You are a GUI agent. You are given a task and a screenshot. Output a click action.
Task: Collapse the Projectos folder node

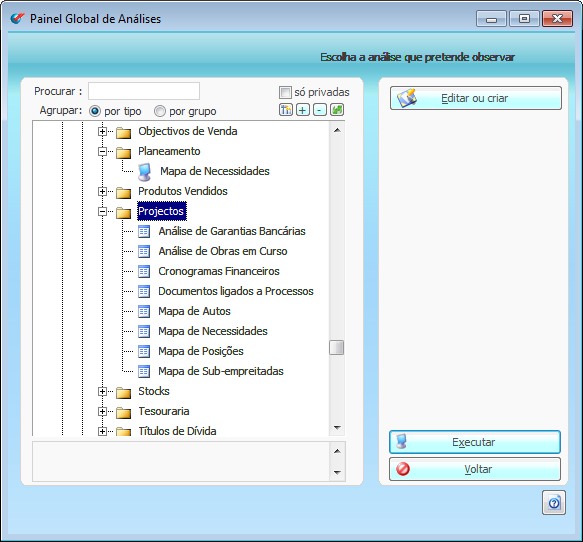tap(102, 212)
